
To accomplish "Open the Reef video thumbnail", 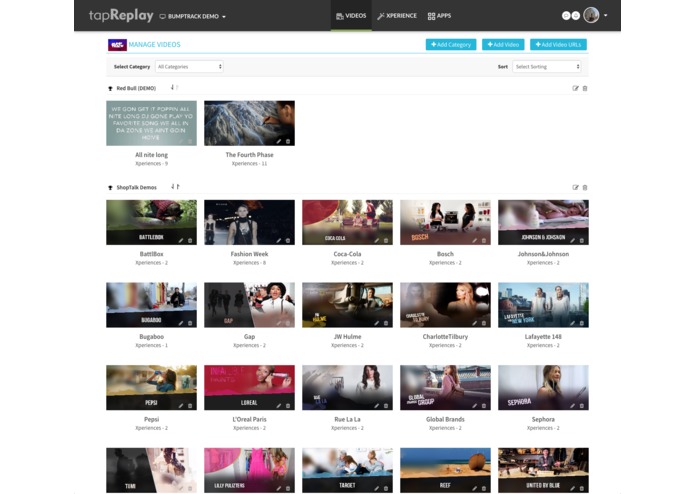I will [x=445, y=470].
